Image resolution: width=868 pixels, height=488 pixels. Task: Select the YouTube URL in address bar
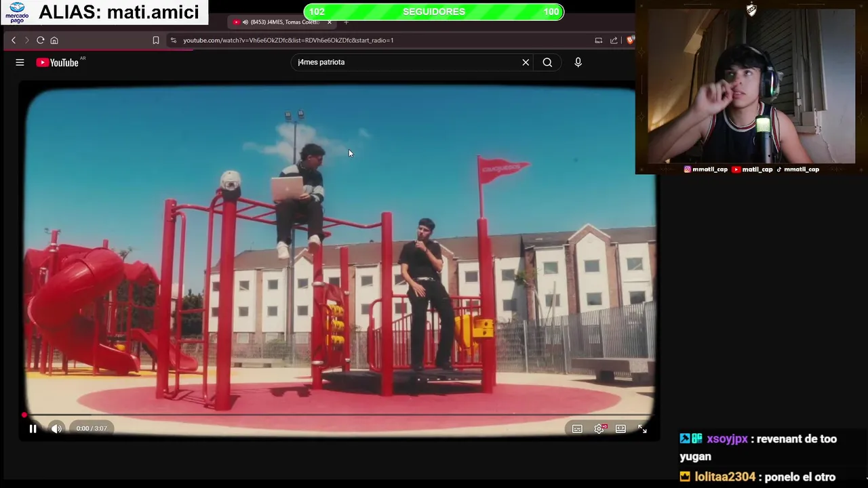(x=288, y=40)
